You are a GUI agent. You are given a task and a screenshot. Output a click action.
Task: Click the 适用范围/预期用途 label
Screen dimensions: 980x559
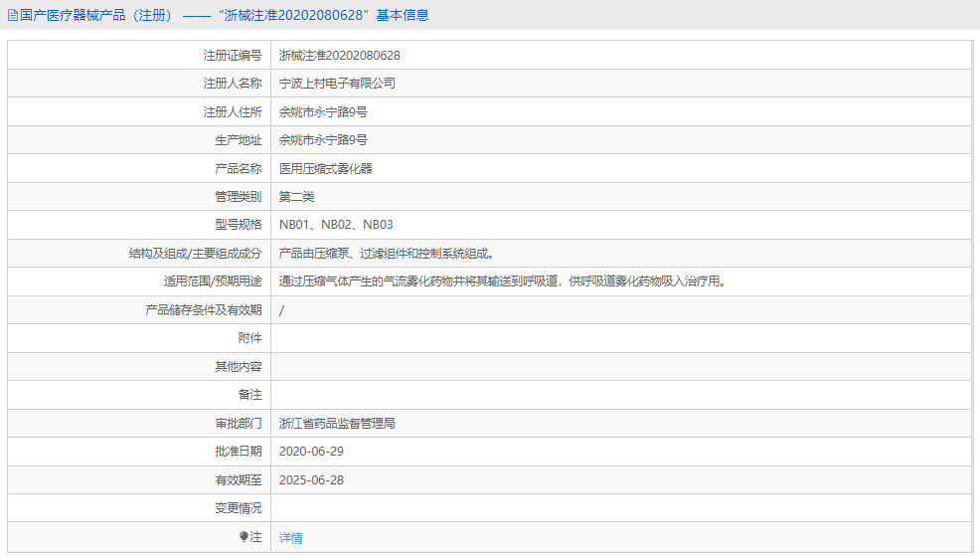point(213,281)
